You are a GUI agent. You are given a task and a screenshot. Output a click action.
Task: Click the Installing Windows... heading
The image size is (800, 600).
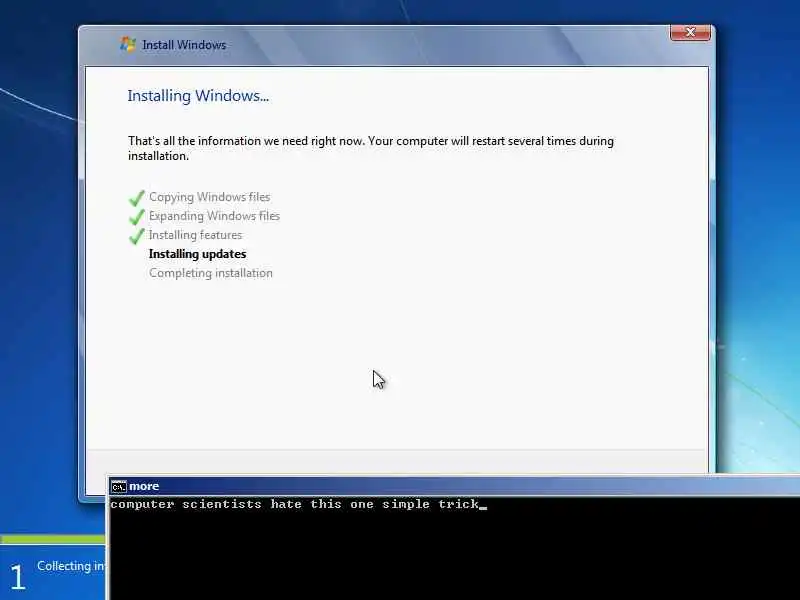pos(198,95)
